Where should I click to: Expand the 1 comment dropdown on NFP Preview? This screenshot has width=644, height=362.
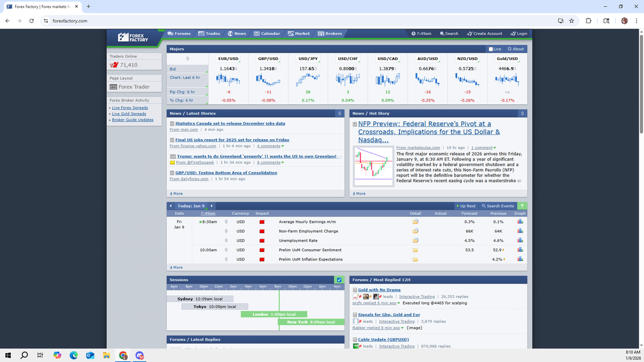(484, 148)
